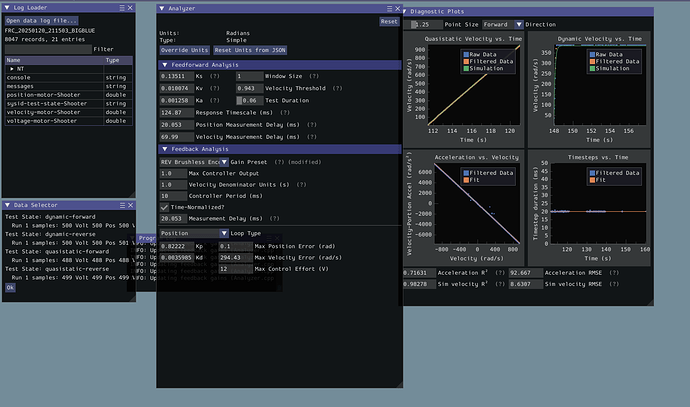The height and width of the screenshot is (407, 690).
Task: Click help (?) next to Position Measurement Delay
Action: coord(312,125)
